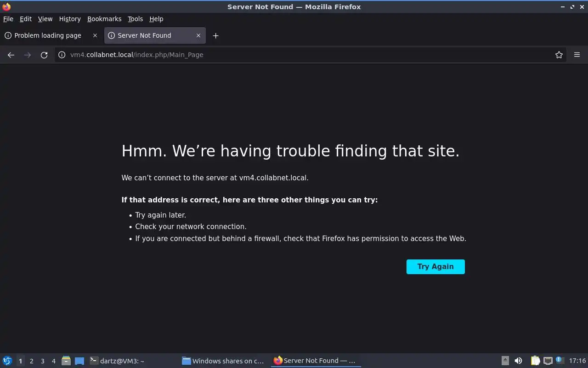588x368 pixels.
Task: Click the 'We can’t connect to the server' line
Action: tap(215, 178)
